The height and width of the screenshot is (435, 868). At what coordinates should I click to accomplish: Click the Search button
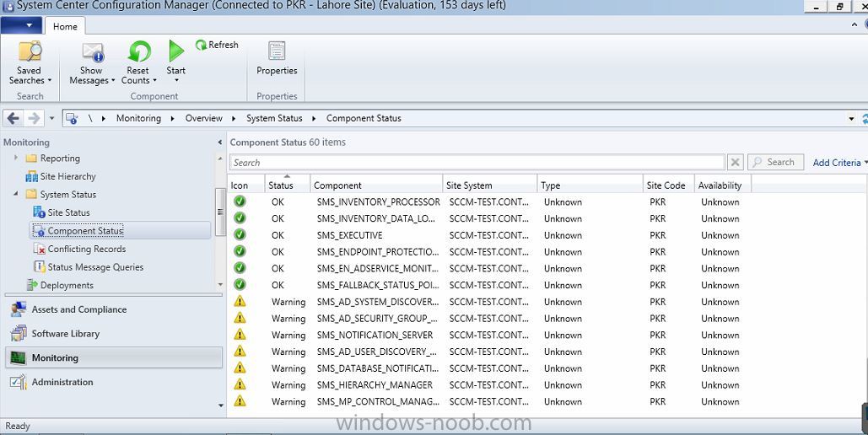(x=775, y=162)
